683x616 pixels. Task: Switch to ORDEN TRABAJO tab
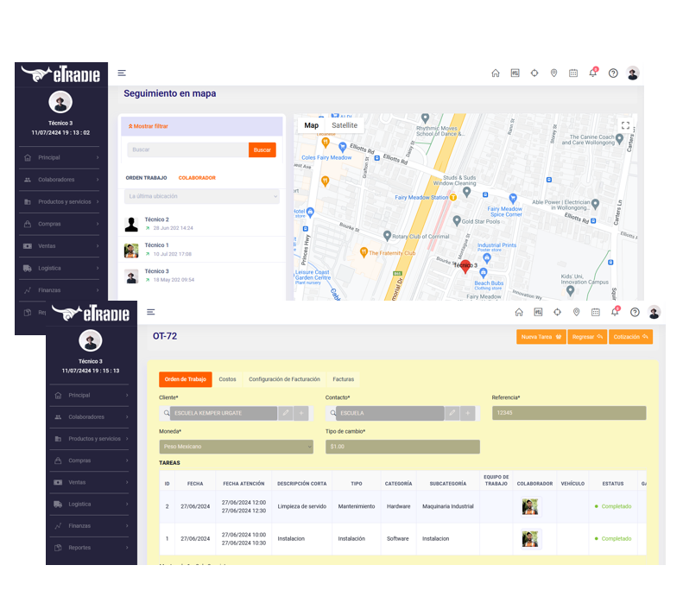tap(147, 178)
